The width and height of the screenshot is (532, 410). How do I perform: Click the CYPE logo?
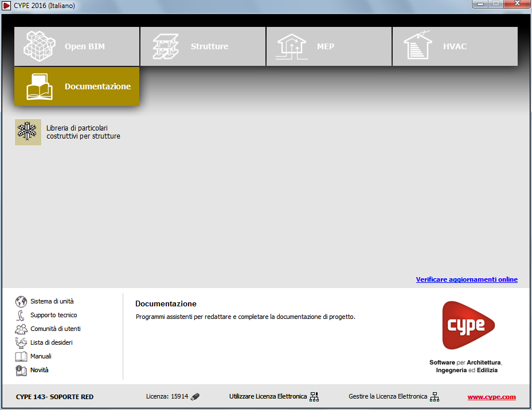468,325
